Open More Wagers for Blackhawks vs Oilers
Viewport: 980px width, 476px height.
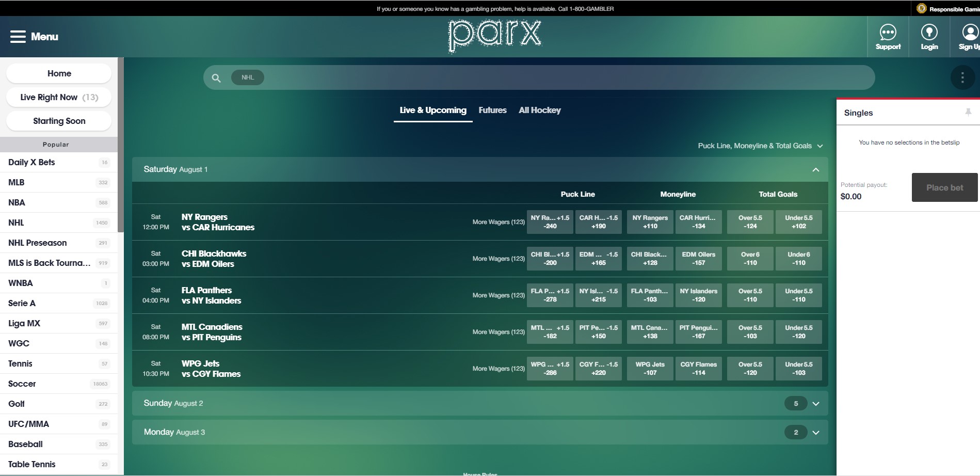[x=498, y=259]
